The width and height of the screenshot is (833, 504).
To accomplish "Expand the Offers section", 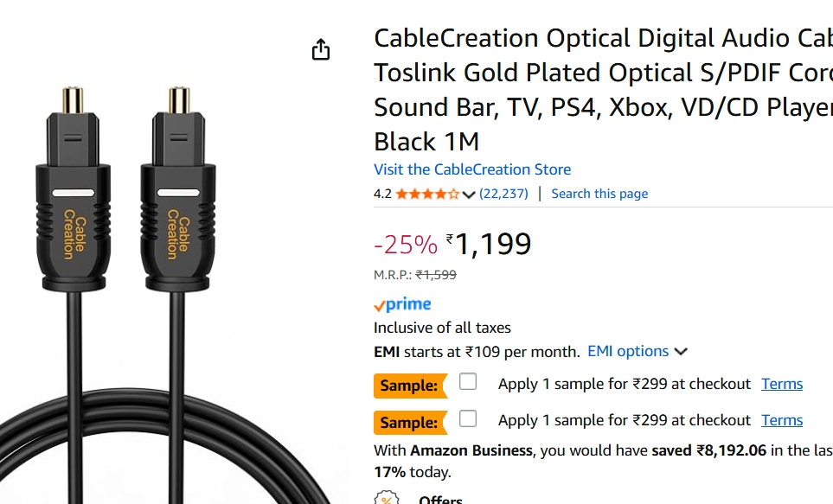I will [441, 499].
